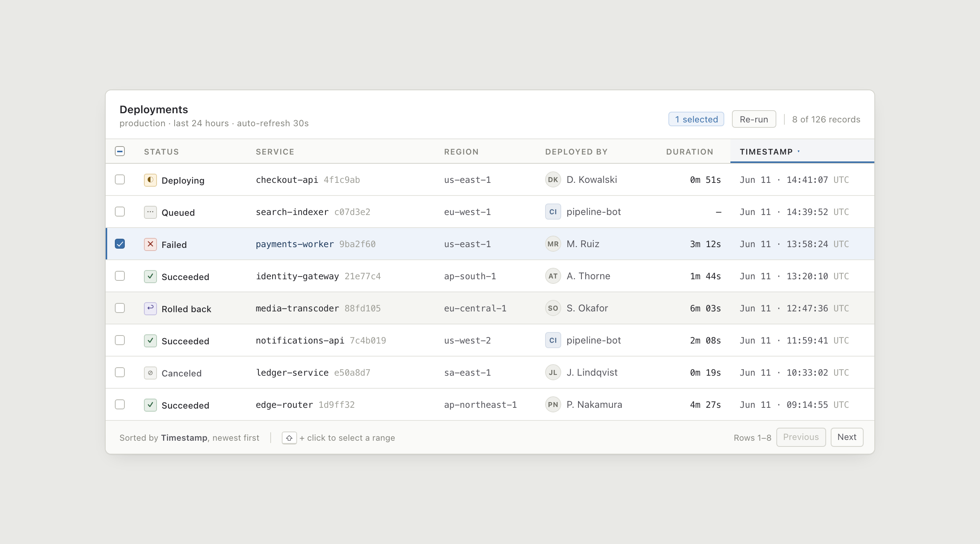980x544 pixels.
Task: Sort by the Status column header
Action: tap(161, 152)
